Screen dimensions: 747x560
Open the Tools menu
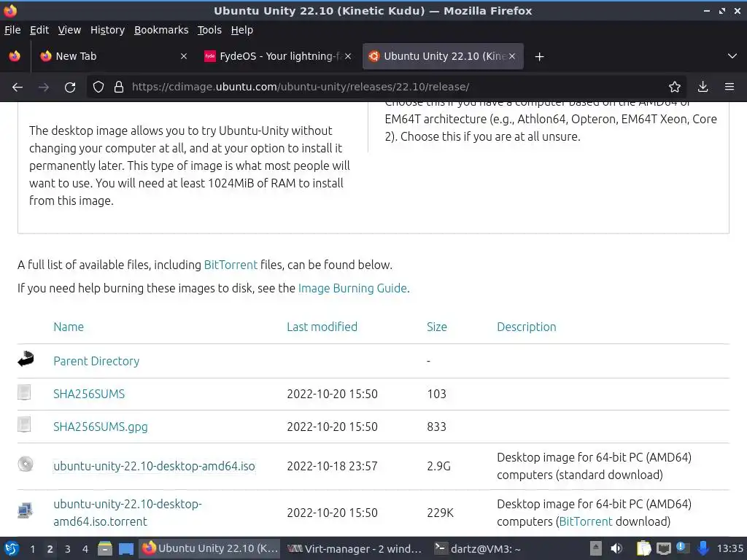(x=209, y=30)
